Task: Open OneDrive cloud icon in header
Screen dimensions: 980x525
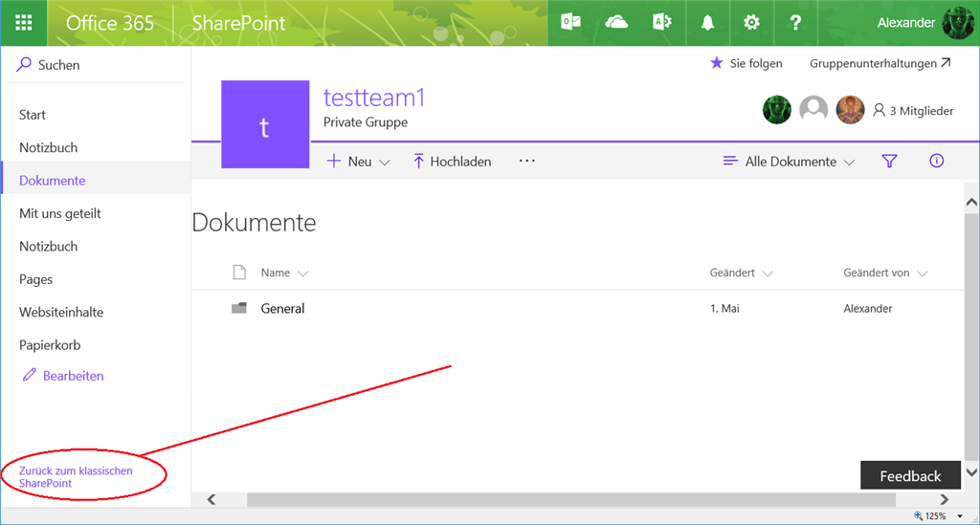Action: coord(616,23)
